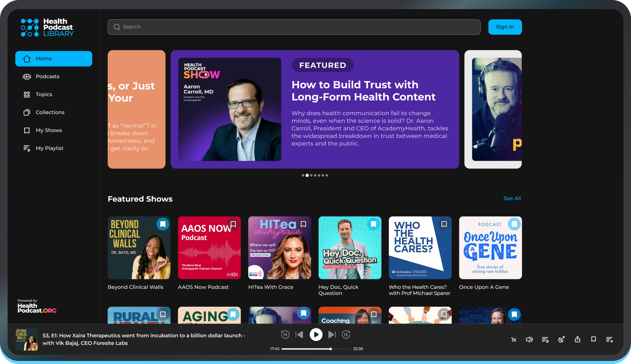Toggle bookmark on the Aging show card

click(x=233, y=314)
